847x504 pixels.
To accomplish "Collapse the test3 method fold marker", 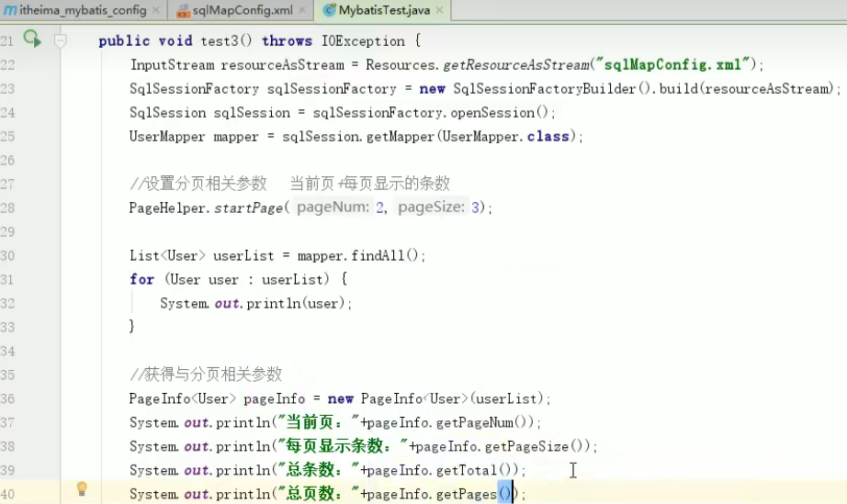I will pos(61,40).
